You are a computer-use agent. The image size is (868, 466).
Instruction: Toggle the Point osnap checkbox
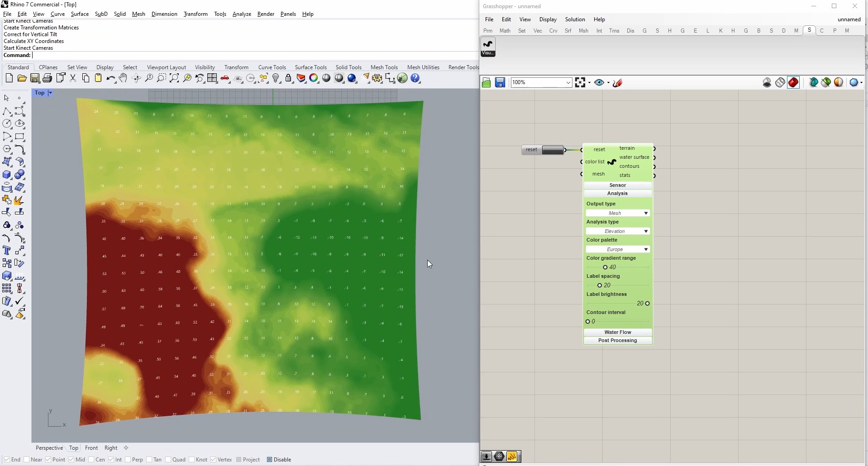point(48,460)
